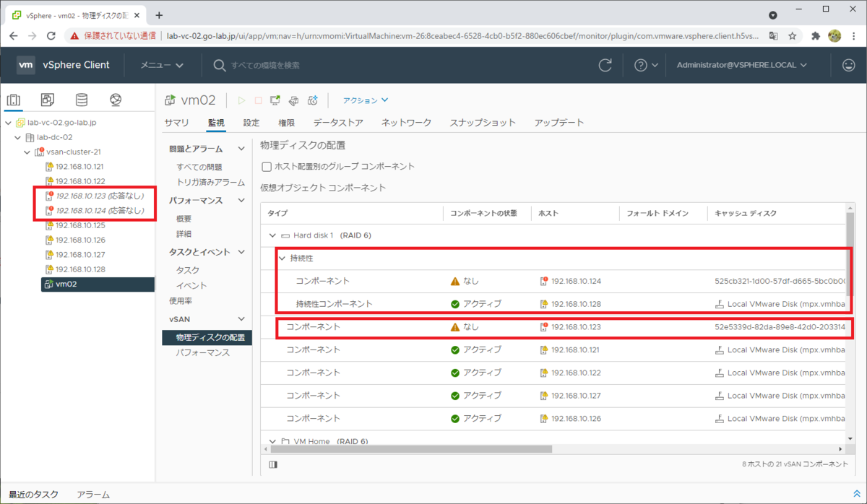Viewport: 867px width, 504px height.
Task: Switch to the スナップショット tab
Action: point(483,123)
